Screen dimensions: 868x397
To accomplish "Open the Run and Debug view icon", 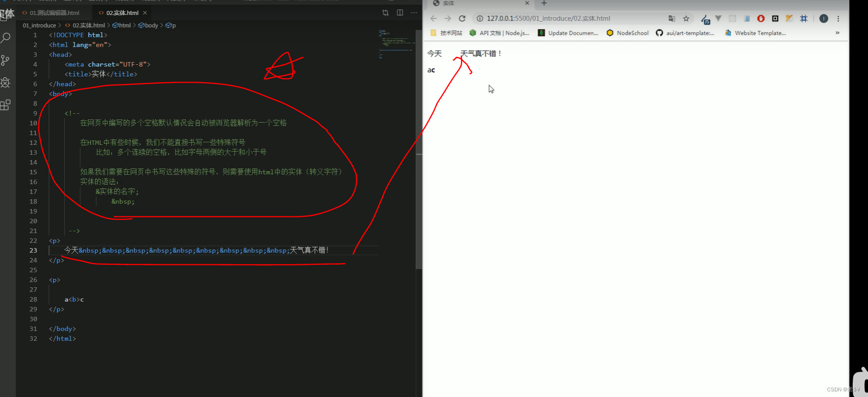I will (6, 83).
